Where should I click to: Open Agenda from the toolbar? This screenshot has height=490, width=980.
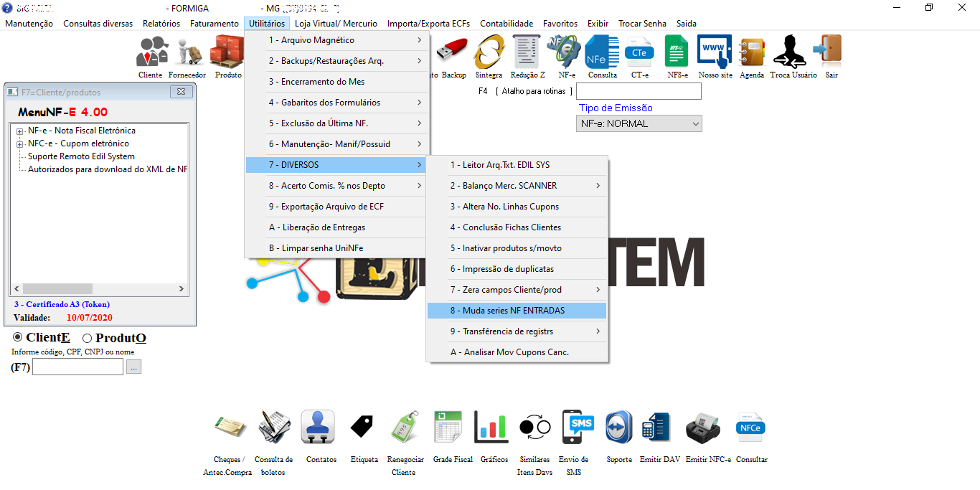(751, 54)
